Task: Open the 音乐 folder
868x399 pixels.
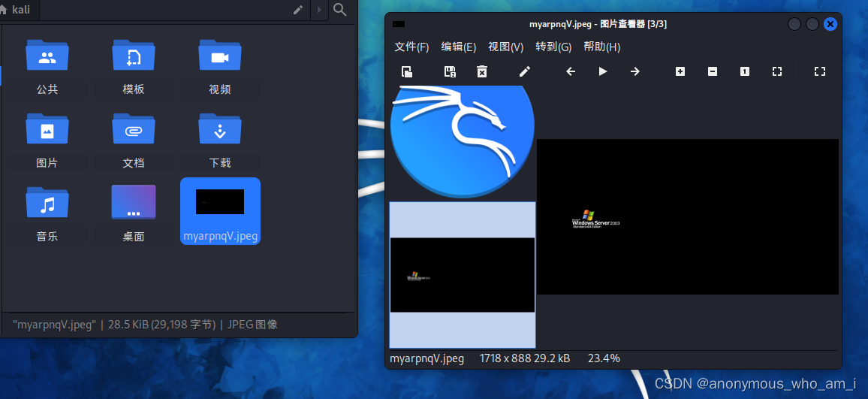Action: pyautogui.click(x=47, y=214)
